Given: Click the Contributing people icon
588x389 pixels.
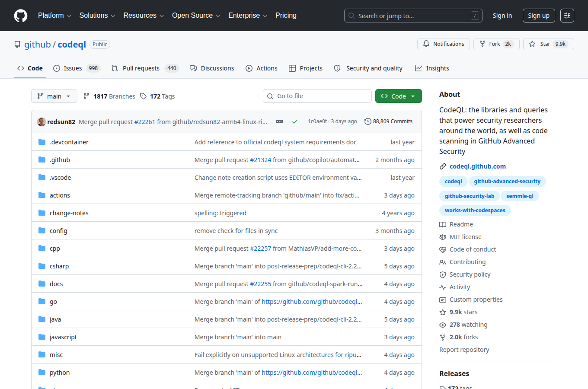Looking at the screenshot, I should click(443, 262).
